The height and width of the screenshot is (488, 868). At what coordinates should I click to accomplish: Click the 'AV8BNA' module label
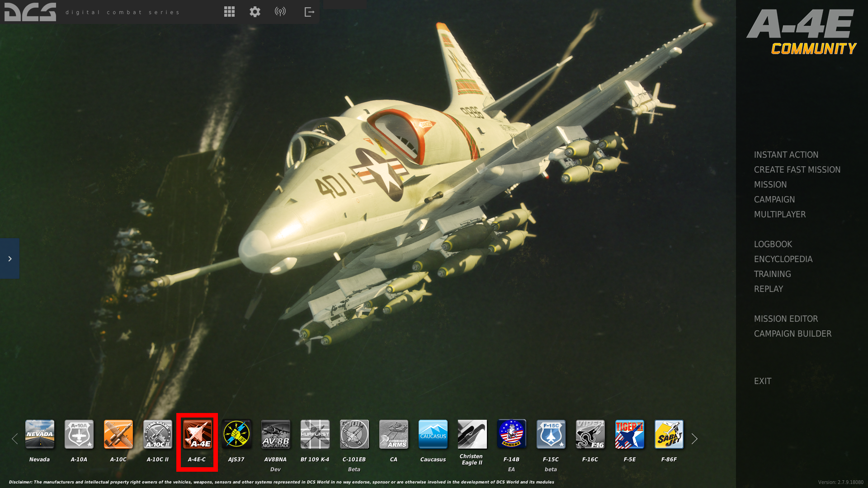(x=275, y=460)
